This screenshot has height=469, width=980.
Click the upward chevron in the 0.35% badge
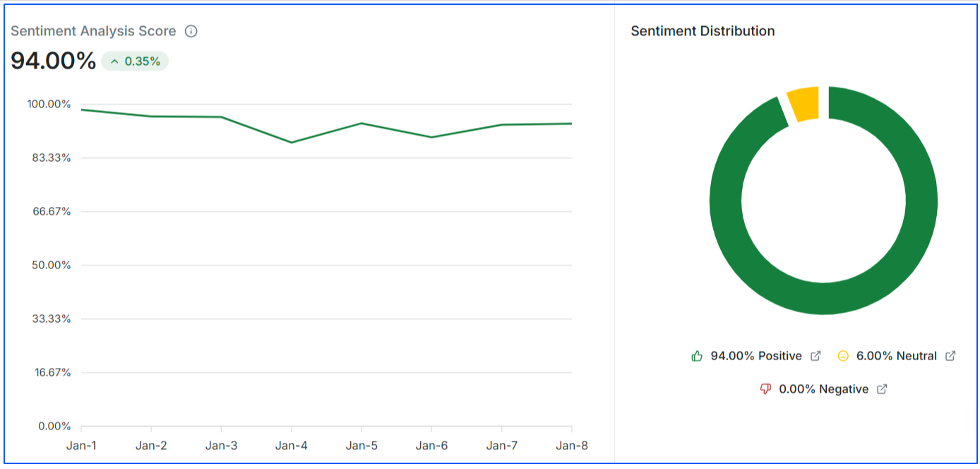point(114,61)
